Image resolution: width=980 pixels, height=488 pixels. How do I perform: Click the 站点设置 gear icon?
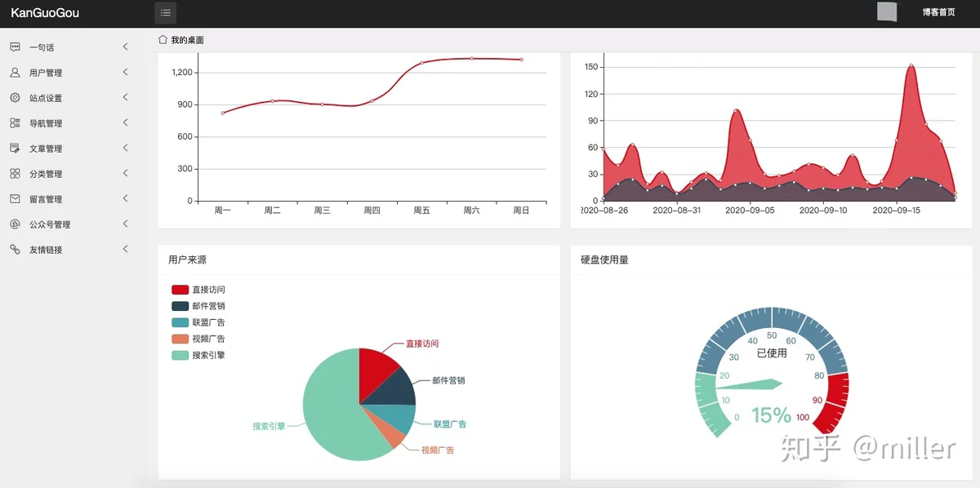tap(15, 98)
